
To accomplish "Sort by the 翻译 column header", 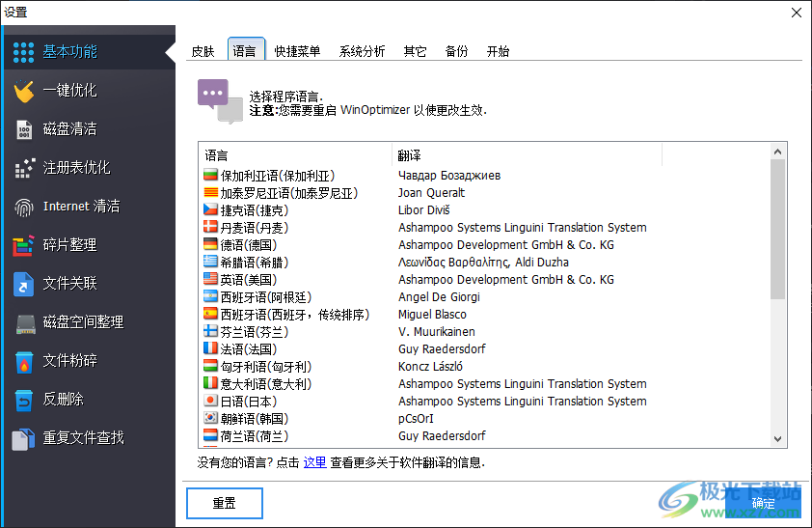I will (528, 155).
